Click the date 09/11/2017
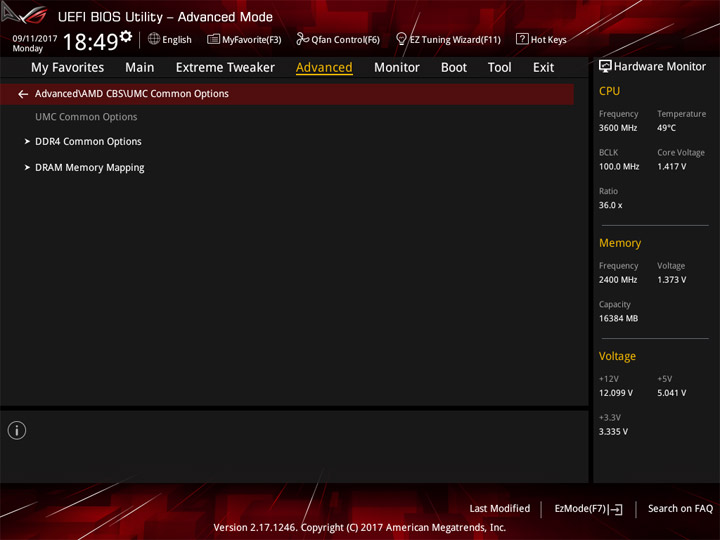 click(x=35, y=38)
